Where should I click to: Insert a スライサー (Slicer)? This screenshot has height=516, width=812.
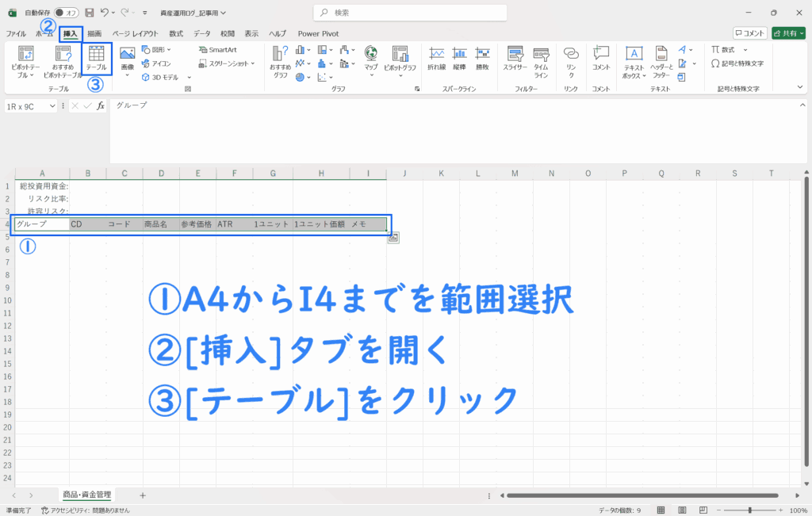pyautogui.click(x=515, y=59)
